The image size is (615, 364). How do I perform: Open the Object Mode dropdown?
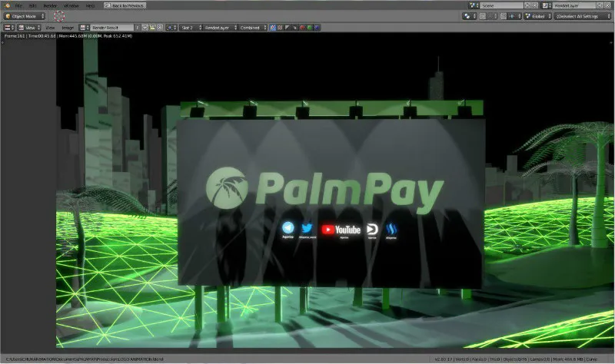(25, 16)
